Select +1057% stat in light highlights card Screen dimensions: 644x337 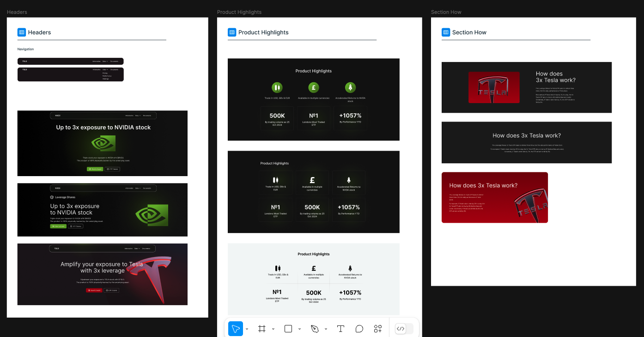(x=350, y=293)
